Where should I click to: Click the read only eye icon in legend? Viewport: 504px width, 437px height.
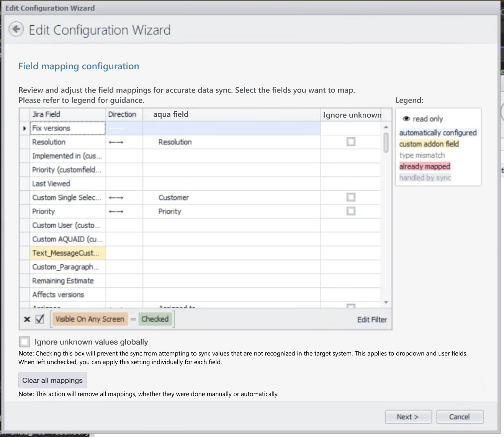click(406, 119)
